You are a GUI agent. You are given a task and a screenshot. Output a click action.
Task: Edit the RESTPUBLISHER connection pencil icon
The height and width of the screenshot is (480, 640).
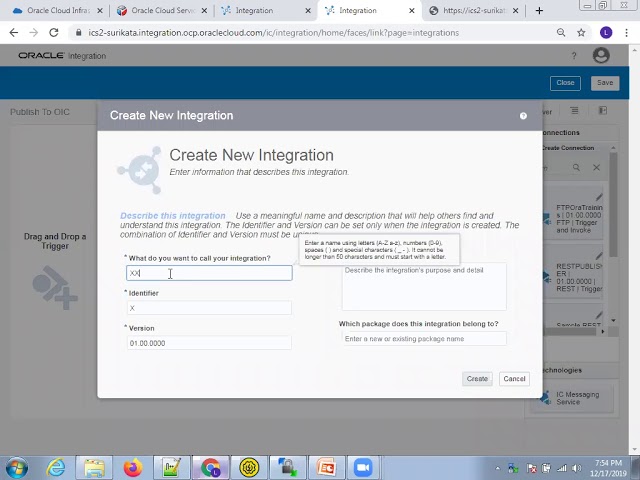599,256
